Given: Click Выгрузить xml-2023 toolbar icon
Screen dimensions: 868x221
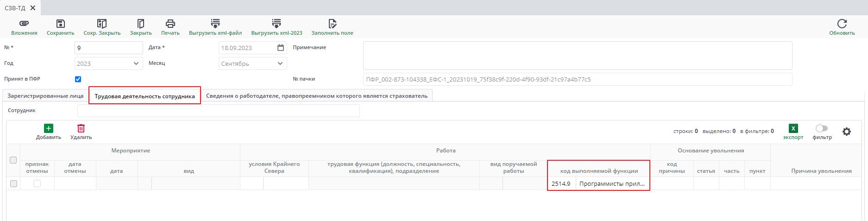Looking at the screenshot, I should pyautogui.click(x=277, y=24).
